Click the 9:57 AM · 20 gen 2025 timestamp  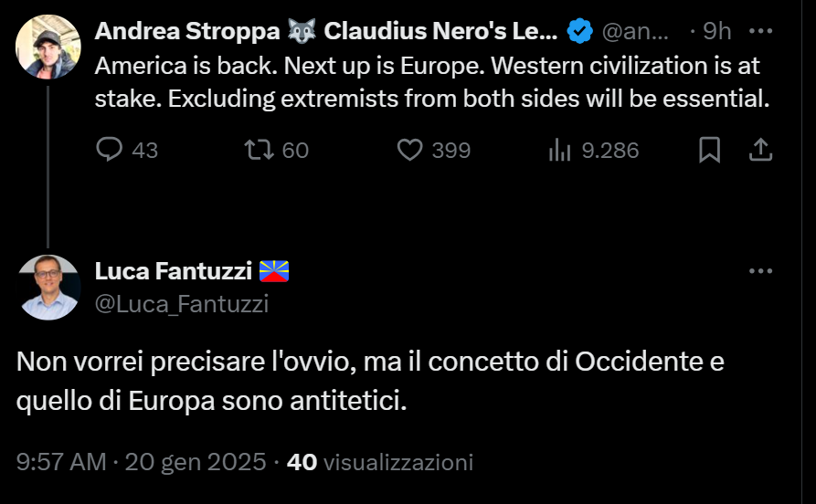point(141,462)
